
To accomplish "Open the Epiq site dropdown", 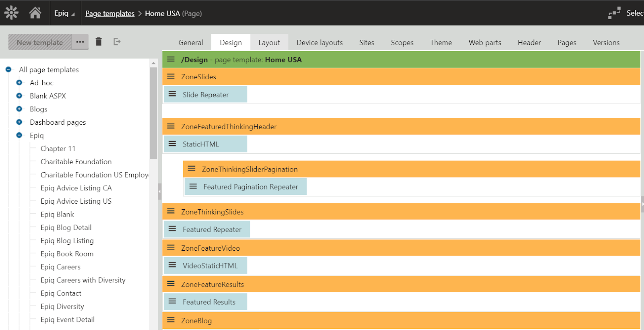I will tap(64, 13).
